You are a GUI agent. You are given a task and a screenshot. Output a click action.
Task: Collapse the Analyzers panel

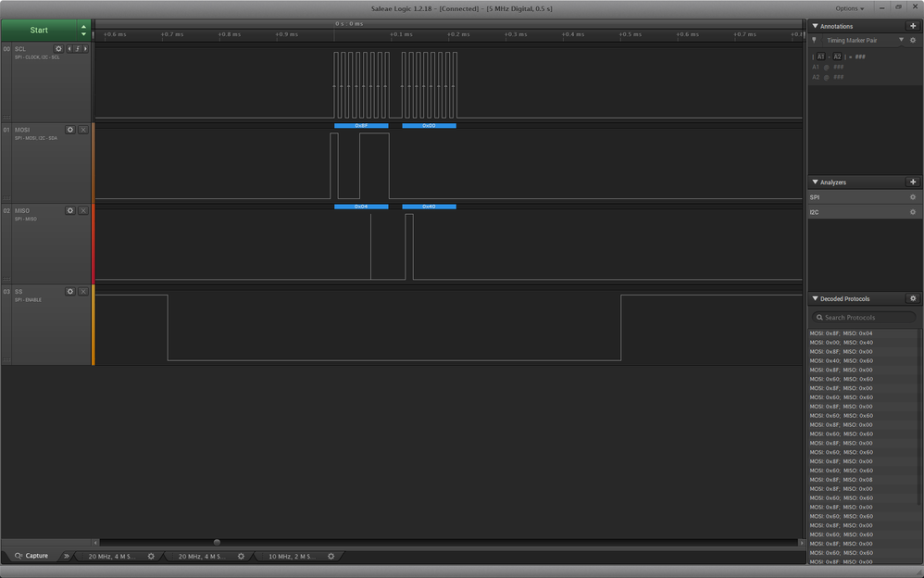coord(815,182)
